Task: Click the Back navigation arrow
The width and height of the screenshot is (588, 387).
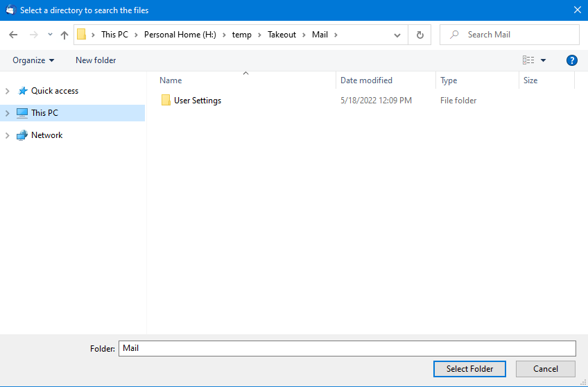Action: (13, 35)
